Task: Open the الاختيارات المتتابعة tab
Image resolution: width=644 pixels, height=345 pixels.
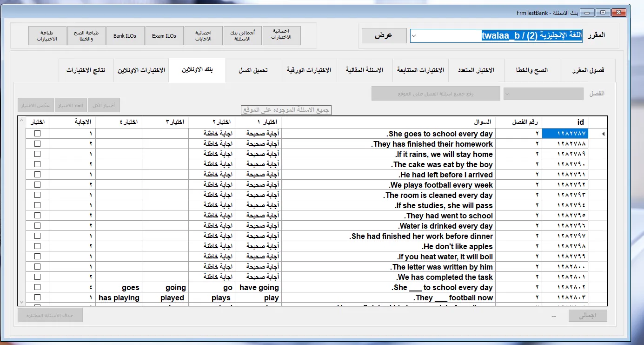Action: [x=420, y=70]
